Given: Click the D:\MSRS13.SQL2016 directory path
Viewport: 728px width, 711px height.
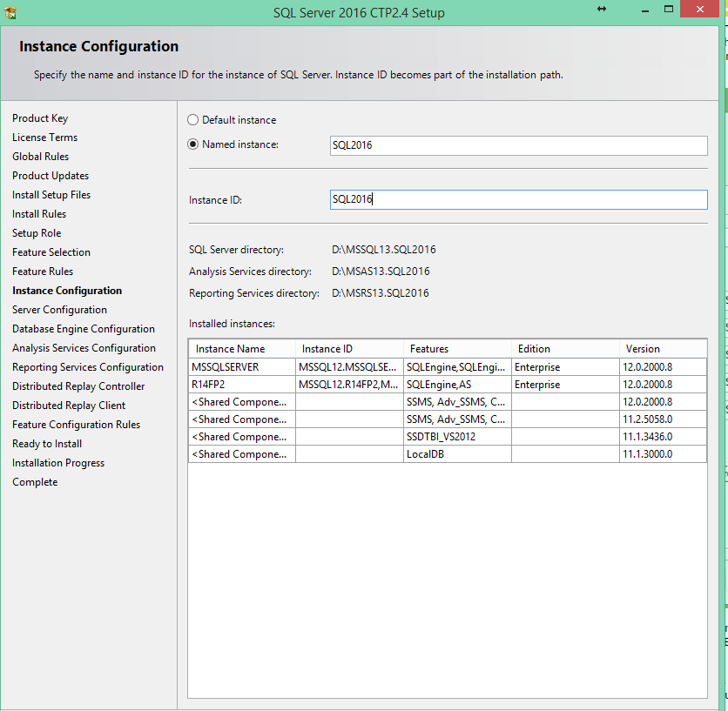Looking at the screenshot, I should pyautogui.click(x=381, y=293).
